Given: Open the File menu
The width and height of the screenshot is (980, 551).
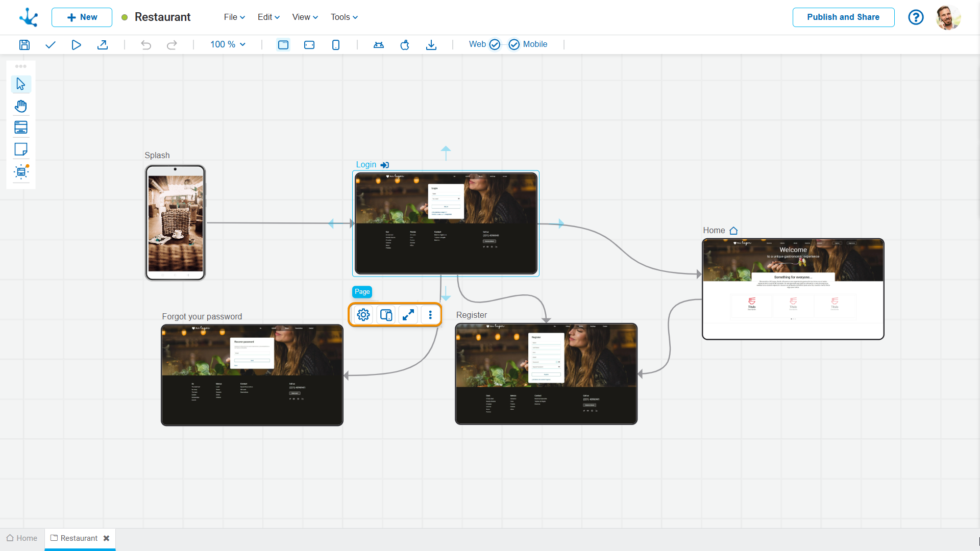Looking at the screenshot, I should pos(234,17).
